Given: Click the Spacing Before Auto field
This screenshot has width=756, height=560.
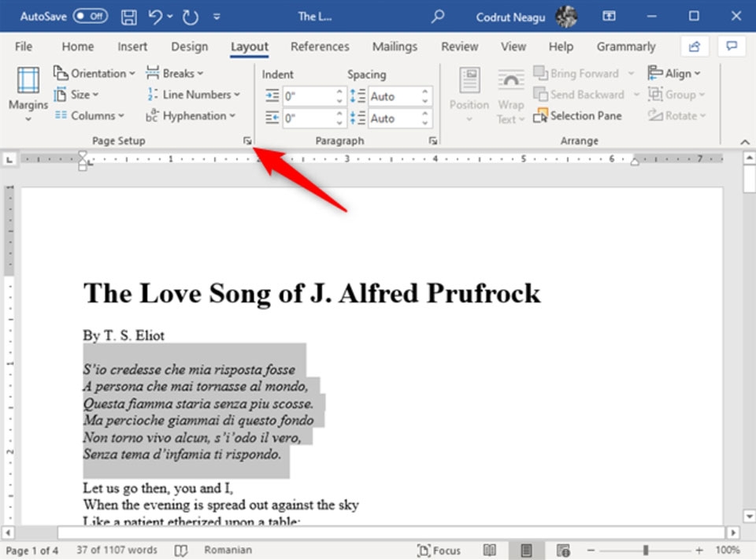Looking at the screenshot, I should pos(395,96).
